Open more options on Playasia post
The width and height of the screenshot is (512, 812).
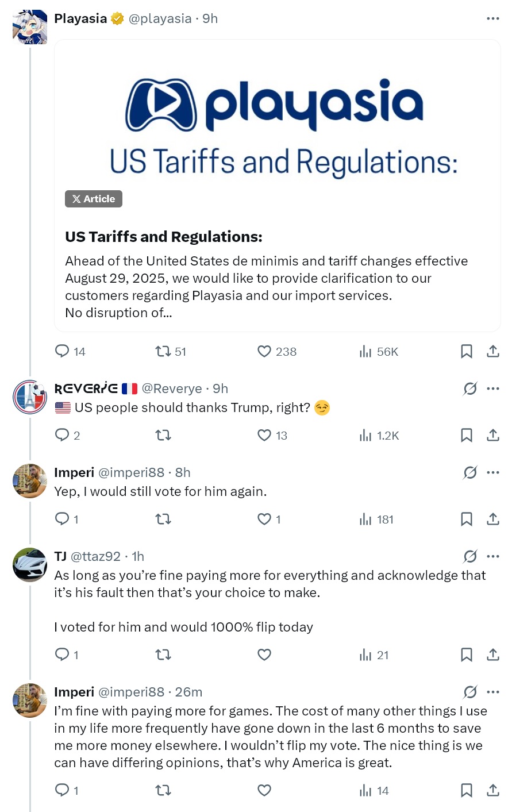pos(493,18)
